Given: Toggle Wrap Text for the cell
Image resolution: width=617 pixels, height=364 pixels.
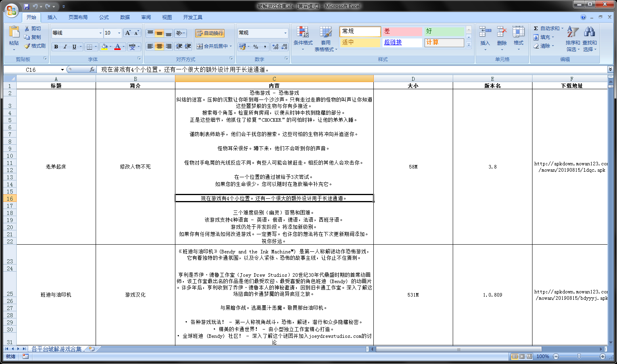Looking at the screenshot, I should pyautogui.click(x=210, y=33).
